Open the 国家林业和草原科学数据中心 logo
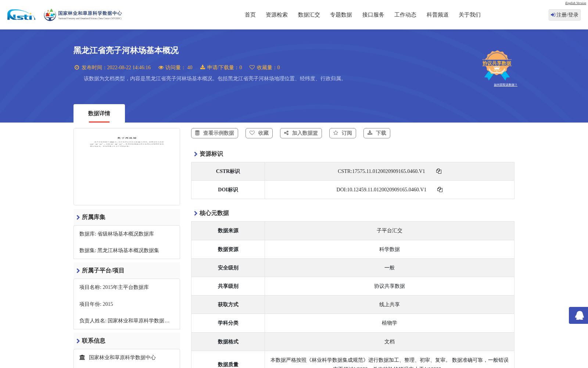588x368 pixels. [83, 15]
